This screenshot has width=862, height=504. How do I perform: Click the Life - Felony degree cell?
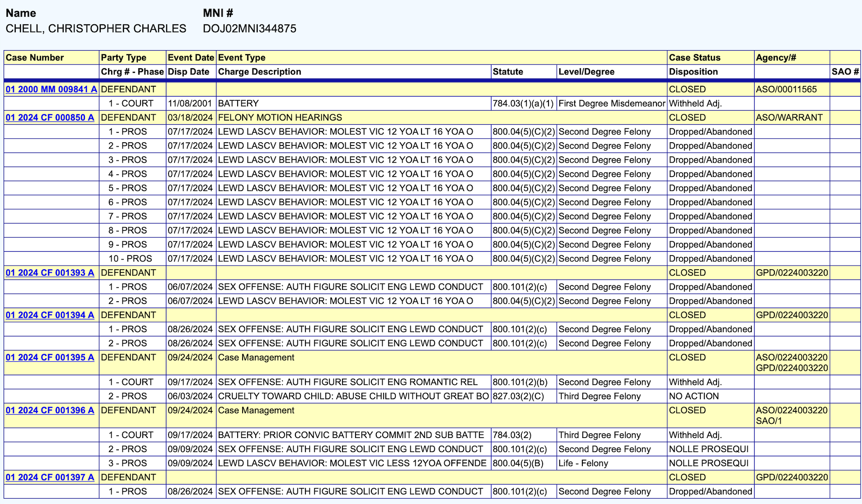click(583, 463)
